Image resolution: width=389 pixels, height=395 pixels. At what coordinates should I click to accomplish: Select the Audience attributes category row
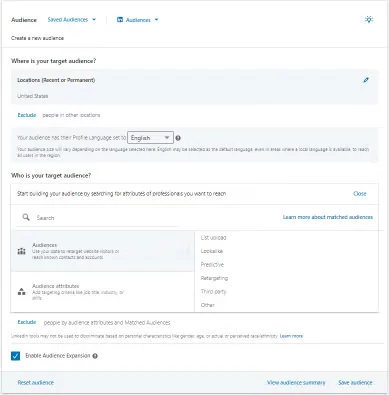click(103, 292)
